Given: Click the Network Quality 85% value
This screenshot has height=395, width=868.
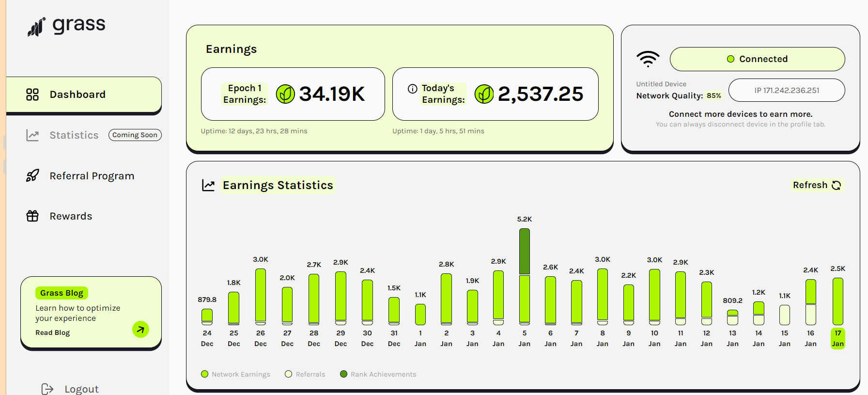Looking at the screenshot, I should coord(714,96).
